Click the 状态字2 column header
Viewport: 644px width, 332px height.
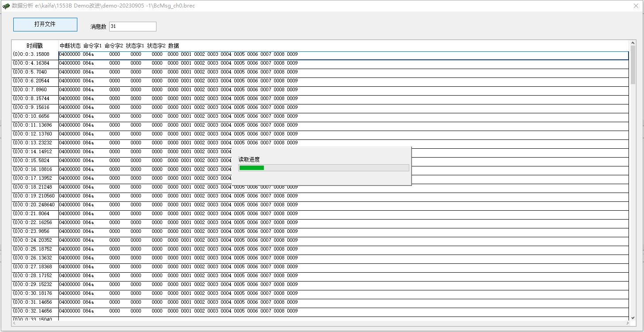(x=156, y=46)
